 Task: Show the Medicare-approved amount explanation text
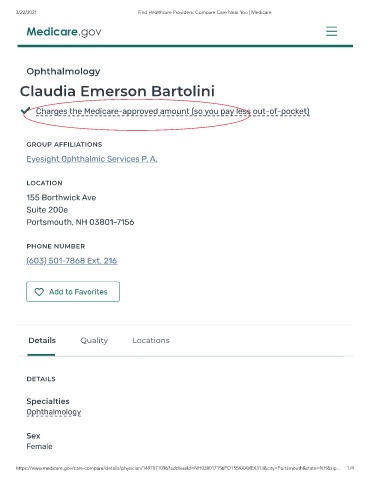tap(172, 111)
